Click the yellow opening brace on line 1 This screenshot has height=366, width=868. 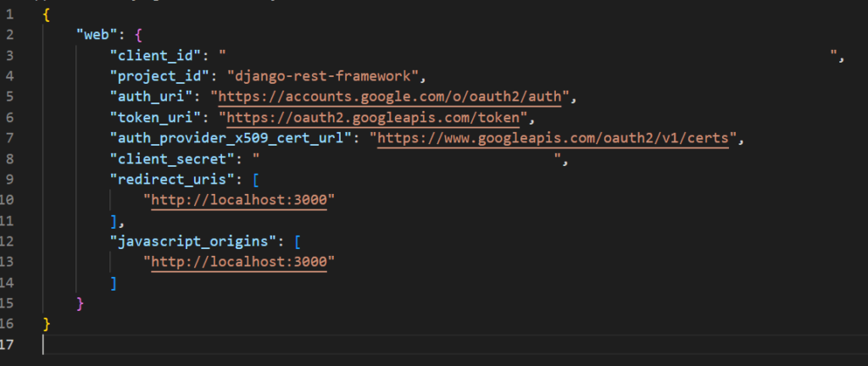tap(47, 15)
